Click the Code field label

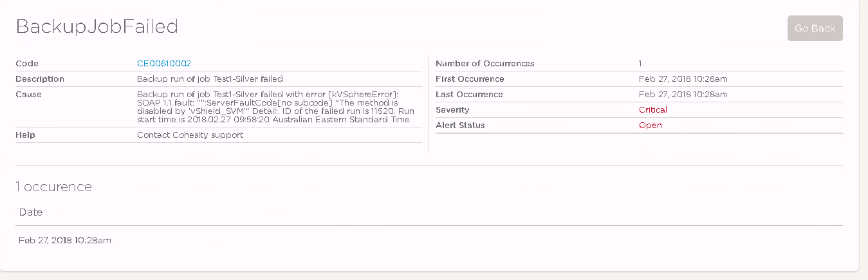[x=27, y=63]
